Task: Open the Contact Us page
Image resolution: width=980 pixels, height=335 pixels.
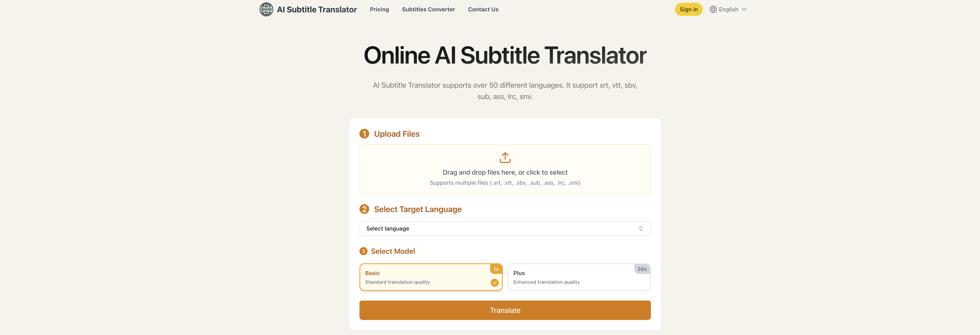Action: tap(483, 9)
